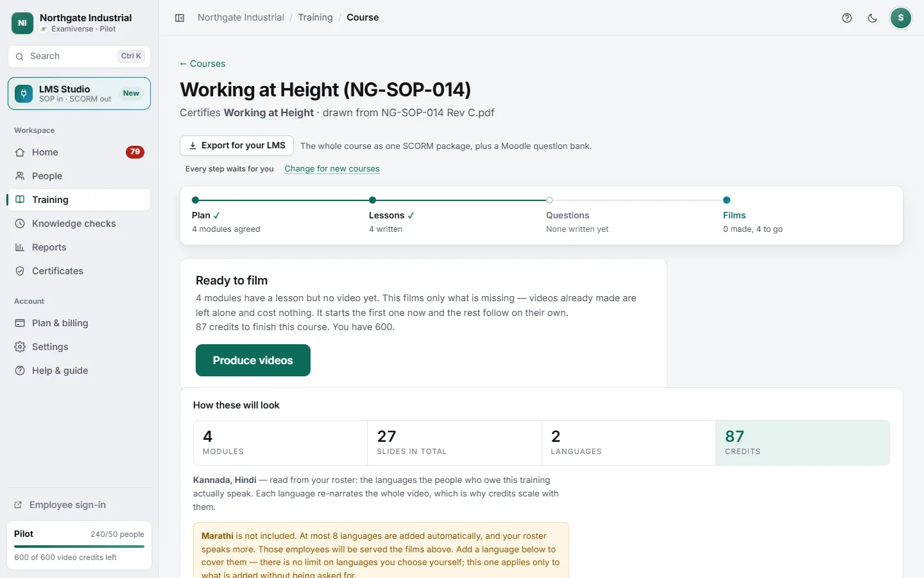Go back via Courses link

click(x=202, y=64)
